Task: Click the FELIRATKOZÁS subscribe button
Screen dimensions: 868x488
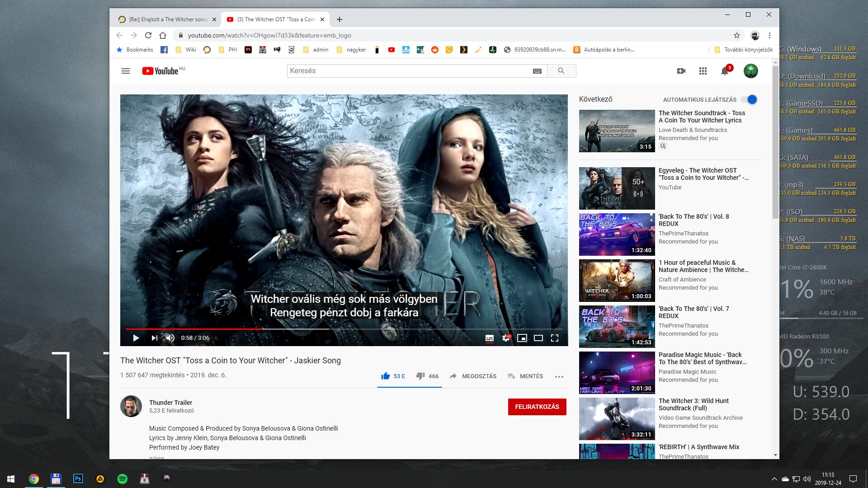Action: [537, 407]
